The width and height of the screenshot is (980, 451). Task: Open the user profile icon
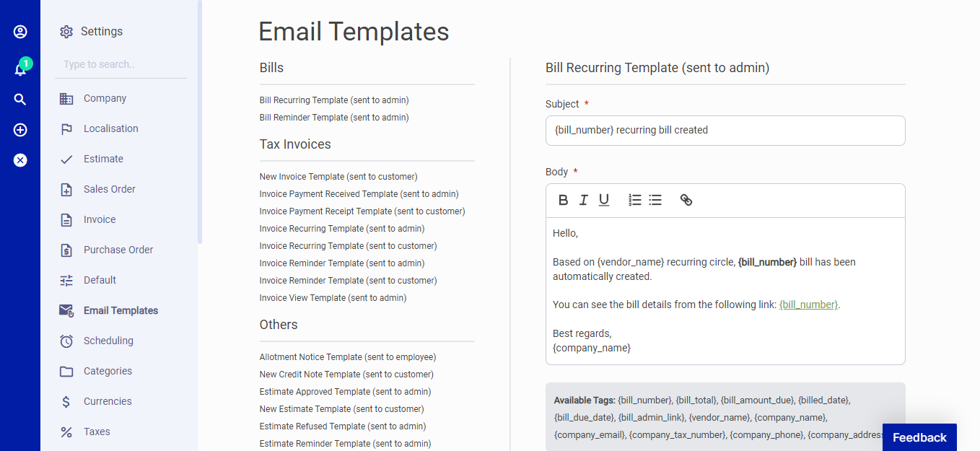coord(19,32)
